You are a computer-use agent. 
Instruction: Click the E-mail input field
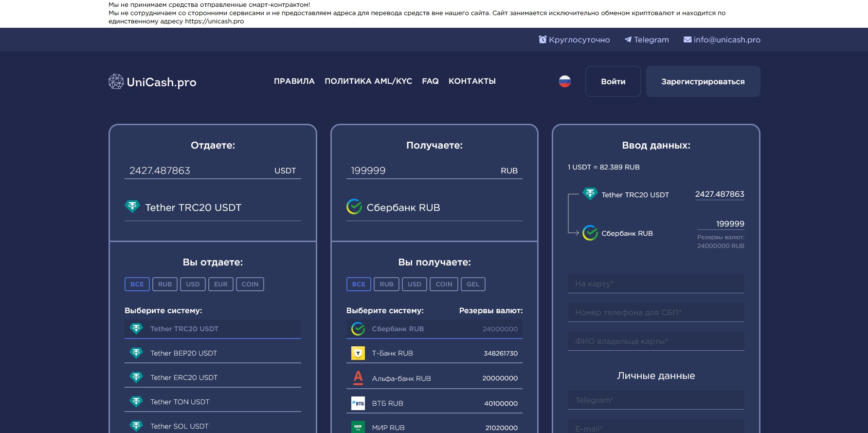pyautogui.click(x=656, y=427)
